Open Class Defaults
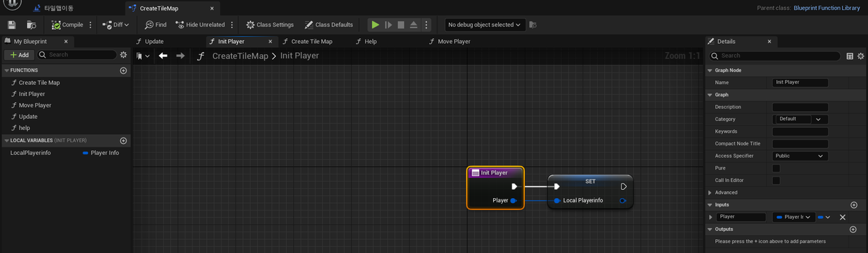Viewport: 868px width, 253px height. tap(328, 25)
